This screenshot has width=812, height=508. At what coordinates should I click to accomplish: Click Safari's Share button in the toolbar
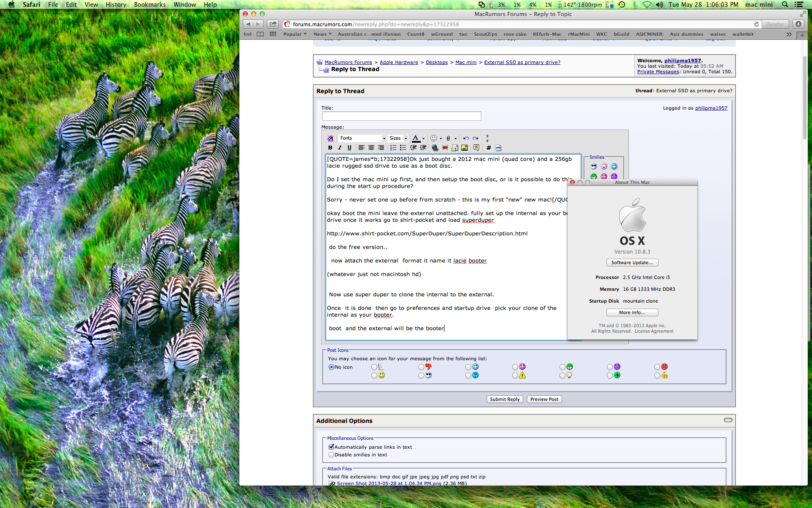pyautogui.click(x=273, y=24)
